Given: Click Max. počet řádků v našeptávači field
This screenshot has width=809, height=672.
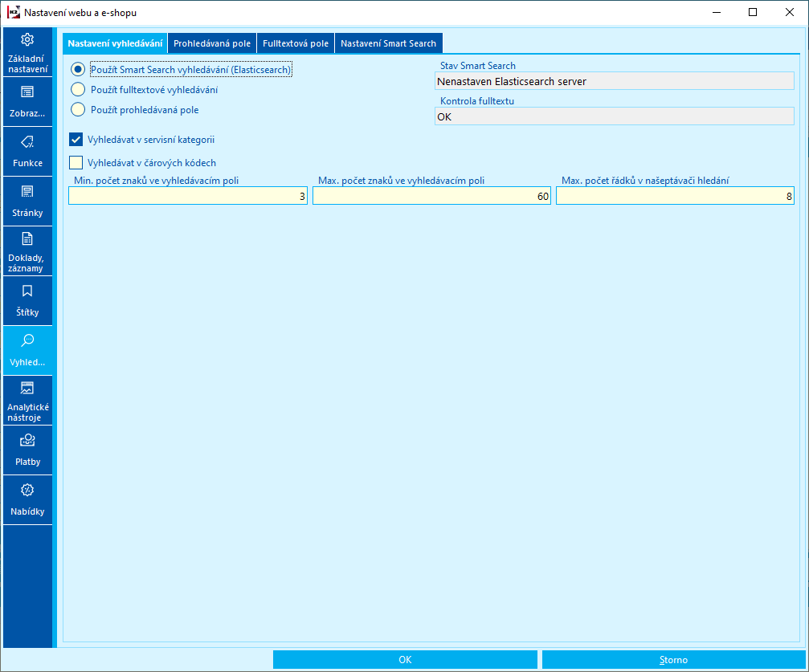Looking at the screenshot, I should point(675,196).
